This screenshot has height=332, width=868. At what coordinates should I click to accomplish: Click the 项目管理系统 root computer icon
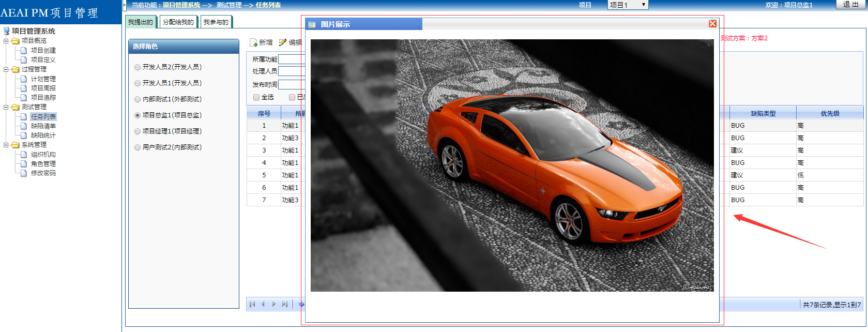click(x=7, y=31)
